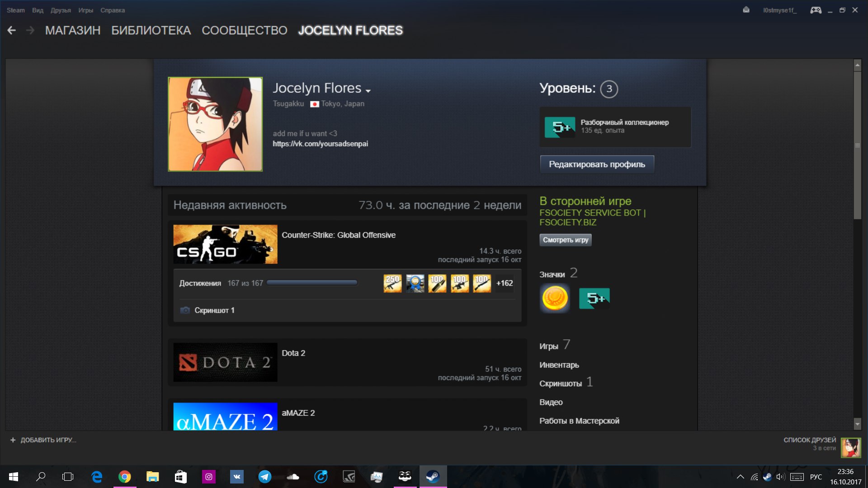
Task: Click the page scrollbar down arrow
Action: coord(857,424)
